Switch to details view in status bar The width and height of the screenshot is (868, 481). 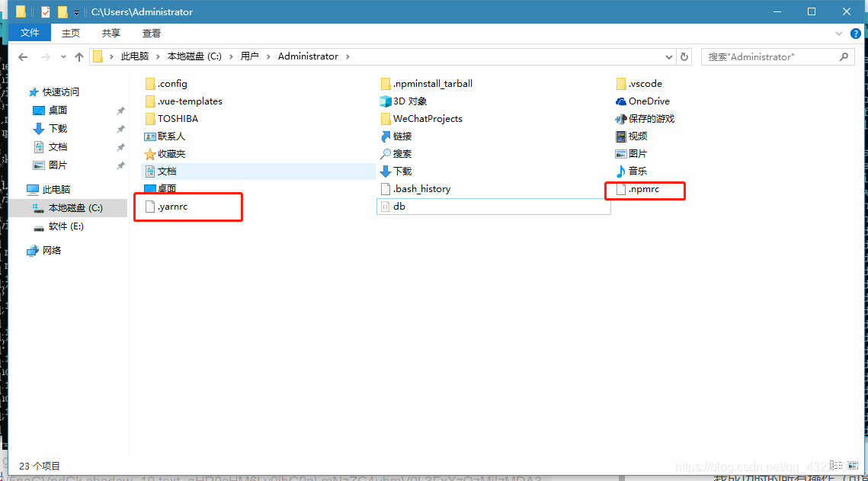(836, 466)
